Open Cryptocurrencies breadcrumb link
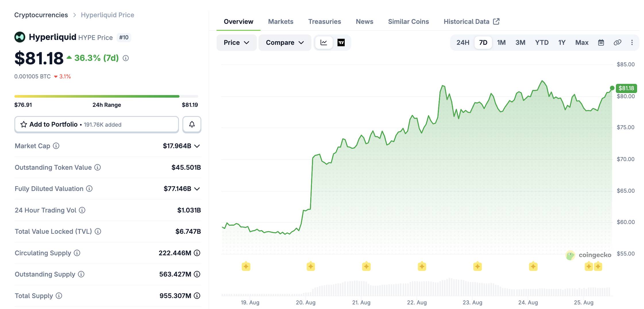Image resolution: width=644 pixels, height=309 pixels. (x=41, y=15)
